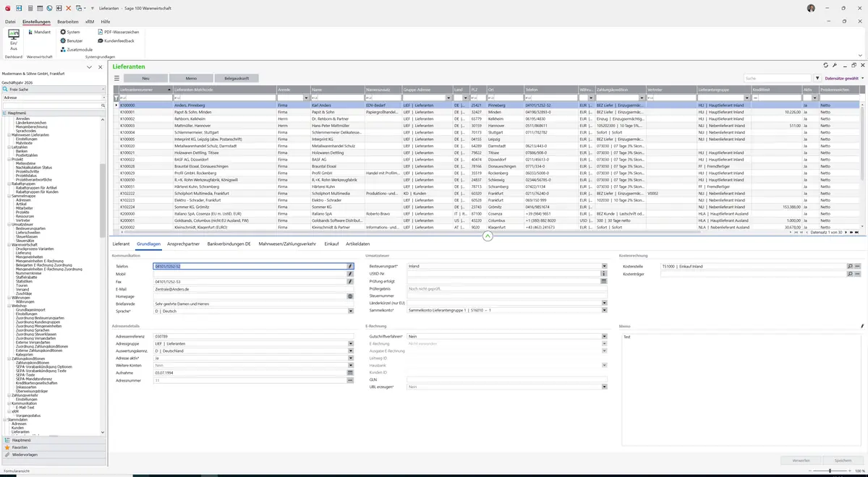This screenshot has width=868, height=477.
Task: Open the Homepage globe icon
Action: pos(350,296)
